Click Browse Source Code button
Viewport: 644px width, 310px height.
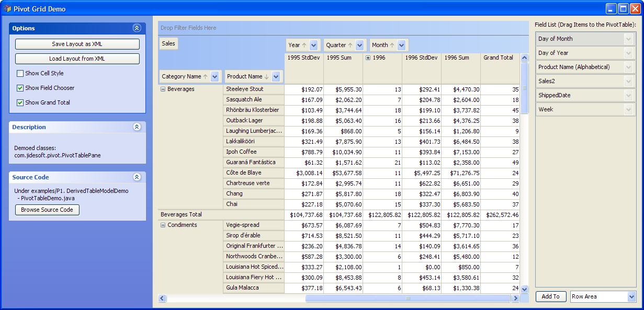coord(47,210)
